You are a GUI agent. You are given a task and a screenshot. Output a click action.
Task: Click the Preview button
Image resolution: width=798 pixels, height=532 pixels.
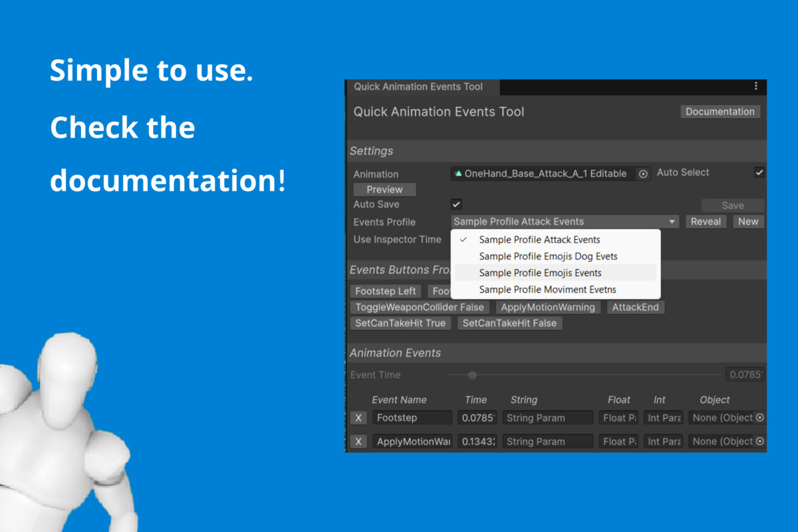coord(384,190)
